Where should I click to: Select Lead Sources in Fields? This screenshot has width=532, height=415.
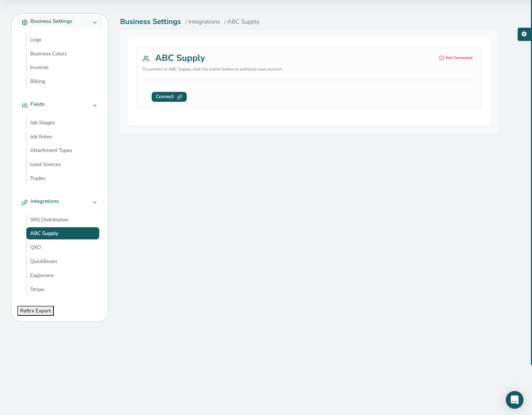[x=45, y=165]
